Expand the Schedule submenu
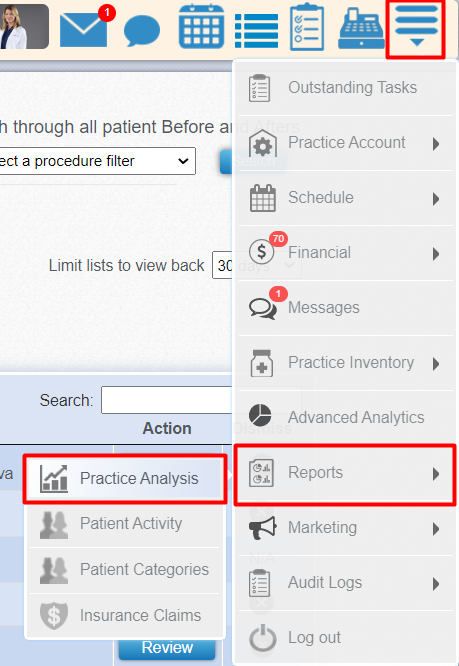 pyautogui.click(x=346, y=198)
